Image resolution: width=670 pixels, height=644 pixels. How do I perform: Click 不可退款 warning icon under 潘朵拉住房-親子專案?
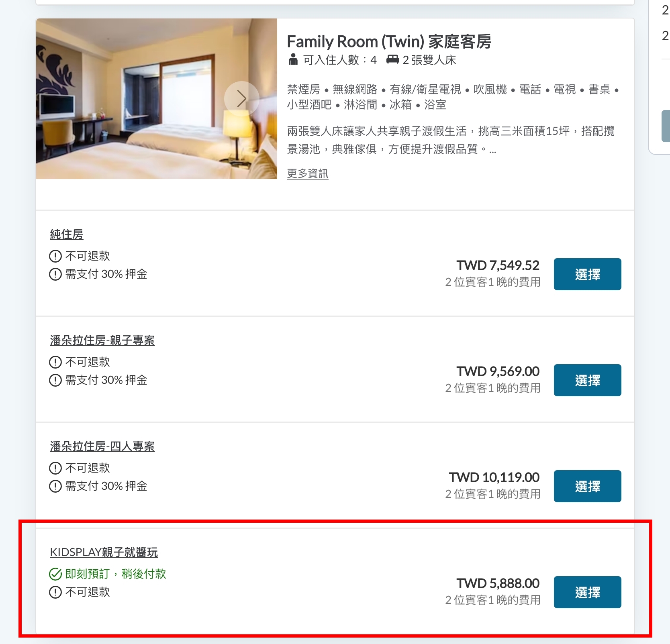(55, 362)
